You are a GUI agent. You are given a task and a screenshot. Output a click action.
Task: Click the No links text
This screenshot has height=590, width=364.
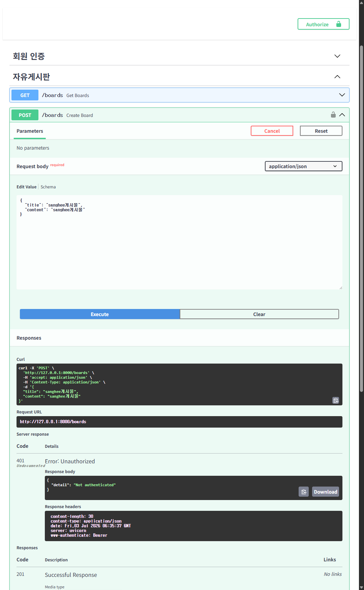pos(333,574)
